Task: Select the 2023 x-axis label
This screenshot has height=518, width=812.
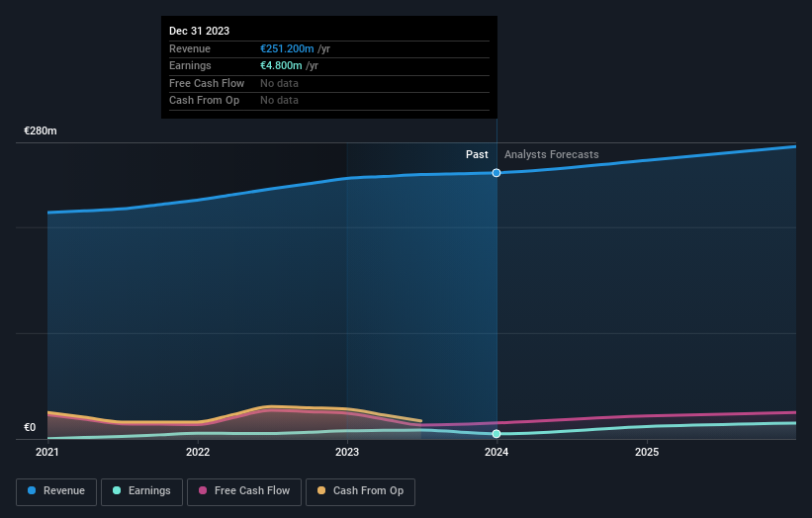Action: pos(347,452)
